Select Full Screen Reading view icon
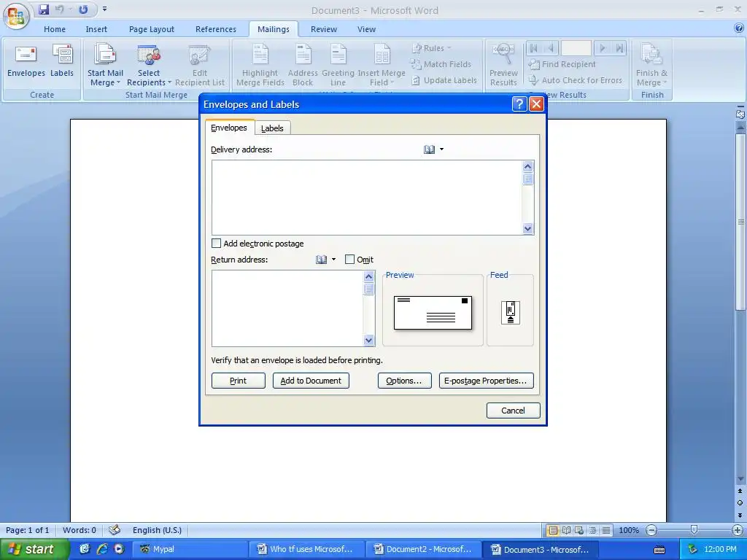 click(x=566, y=530)
